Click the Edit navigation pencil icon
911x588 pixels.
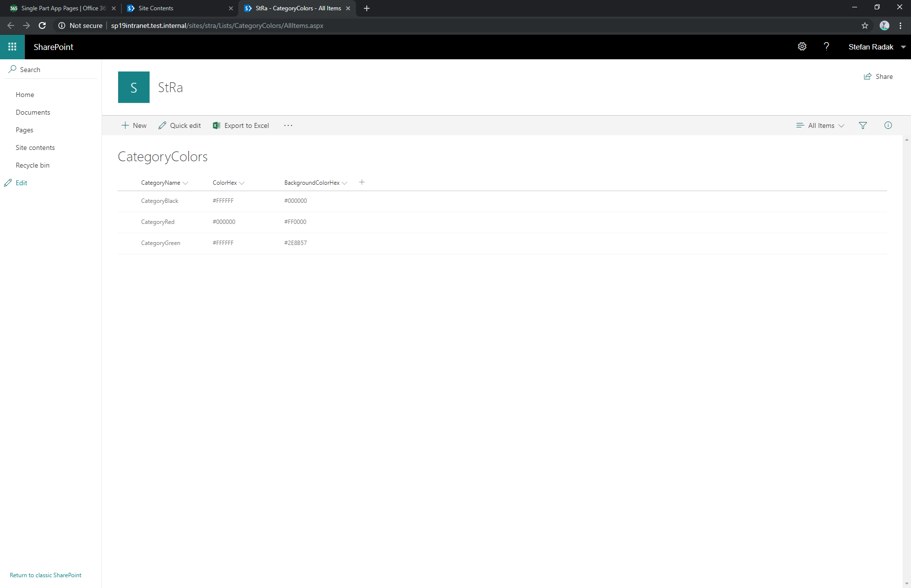[x=8, y=183]
